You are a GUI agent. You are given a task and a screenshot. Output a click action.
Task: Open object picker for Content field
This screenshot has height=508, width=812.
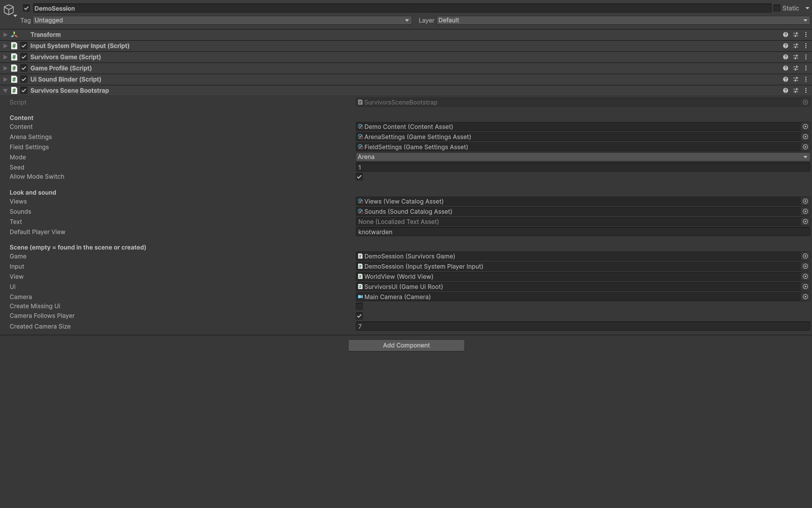[x=805, y=126]
